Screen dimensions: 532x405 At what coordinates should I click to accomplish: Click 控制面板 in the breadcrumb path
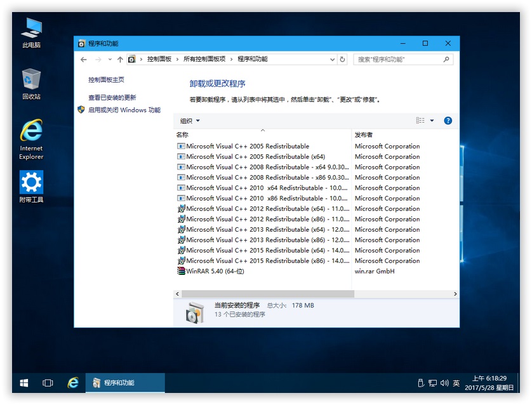159,59
